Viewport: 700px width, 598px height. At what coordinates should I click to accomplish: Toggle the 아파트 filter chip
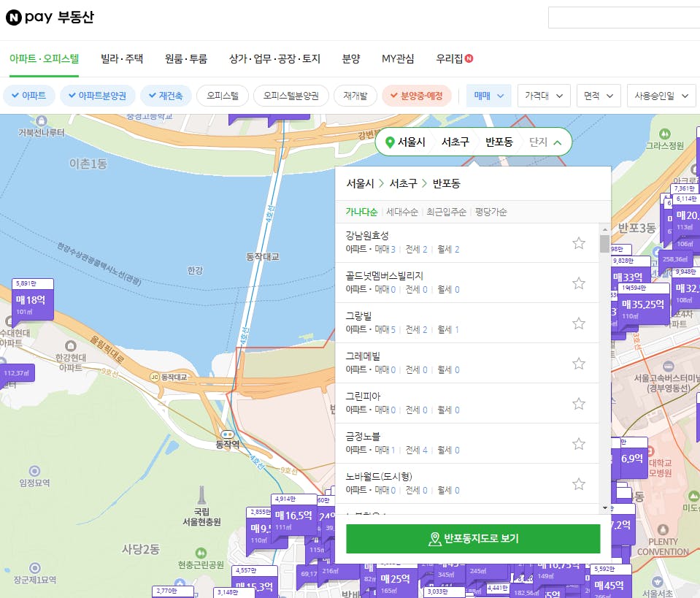[29, 96]
